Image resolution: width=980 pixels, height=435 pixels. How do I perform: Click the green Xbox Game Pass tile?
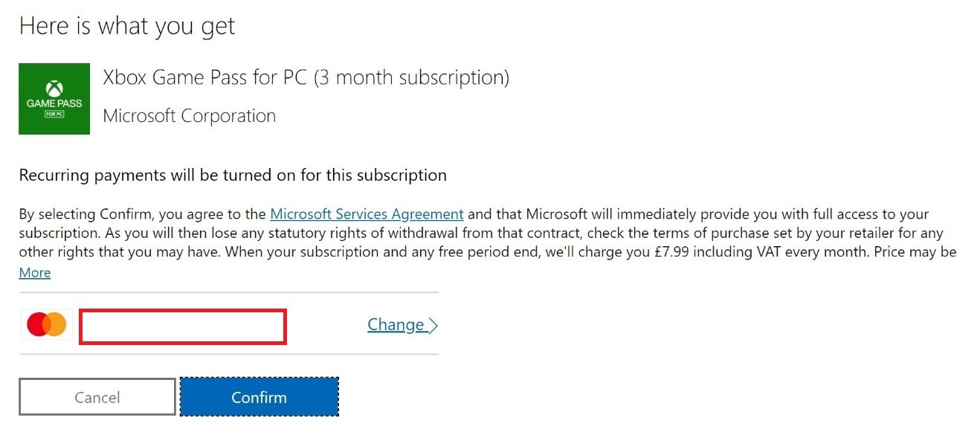tap(54, 99)
